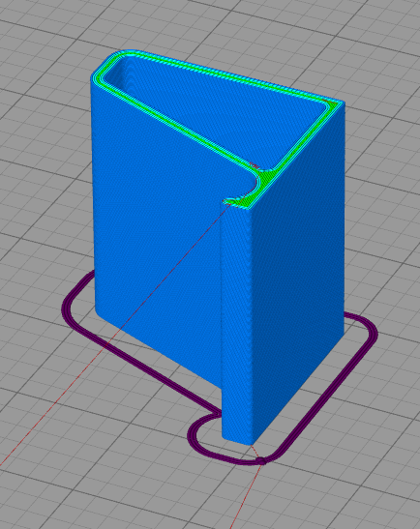Click the red travel line below the skirt
The image size is (420, 529).
(x=242, y=496)
